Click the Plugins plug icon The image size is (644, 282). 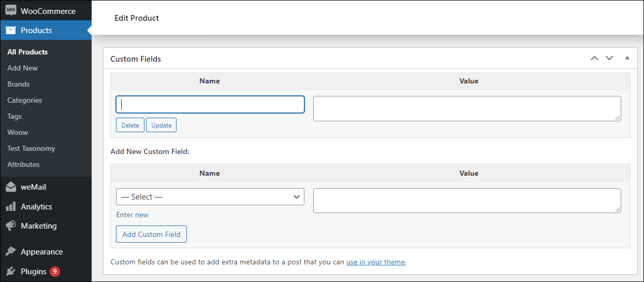(x=11, y=272)
